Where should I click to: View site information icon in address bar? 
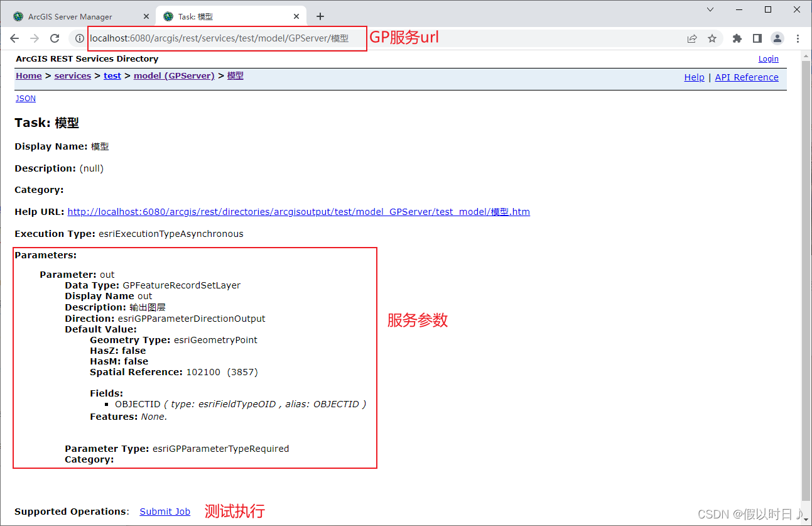(x=80, y=38)
